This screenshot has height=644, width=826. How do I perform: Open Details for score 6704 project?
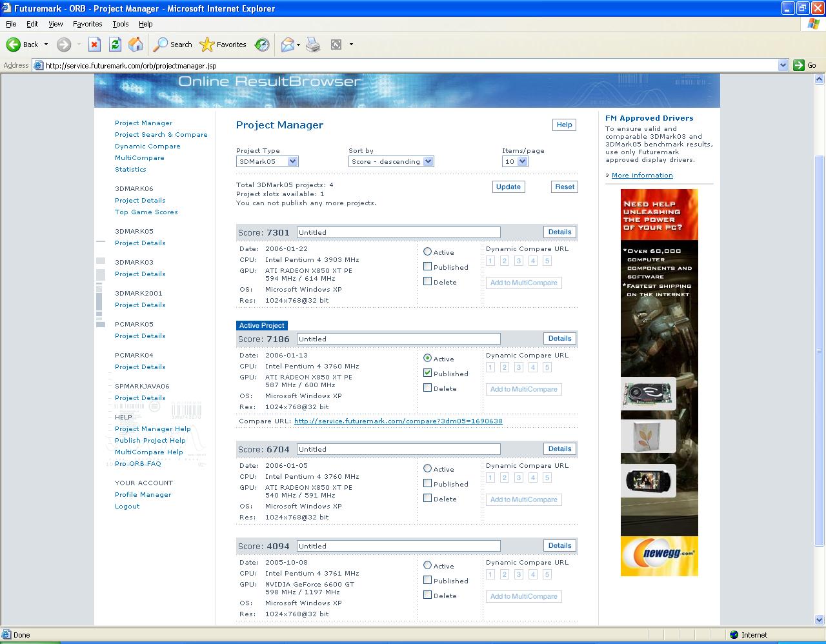pos(560,448)
